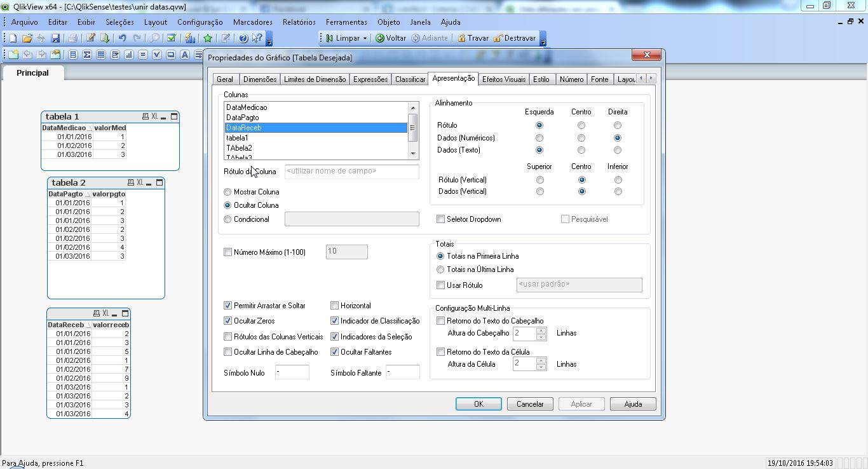The width and height of the screenshot is (868, 469).
Task: Open the Marcadores menu
Action: coord(252,22)
